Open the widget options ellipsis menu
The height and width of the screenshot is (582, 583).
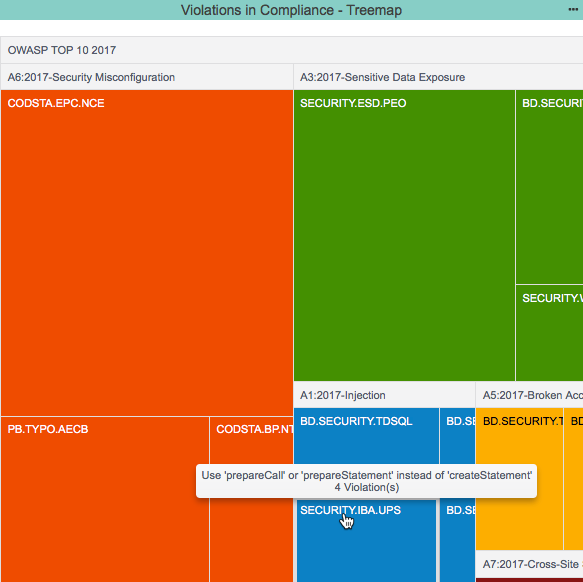pos(573,10)
